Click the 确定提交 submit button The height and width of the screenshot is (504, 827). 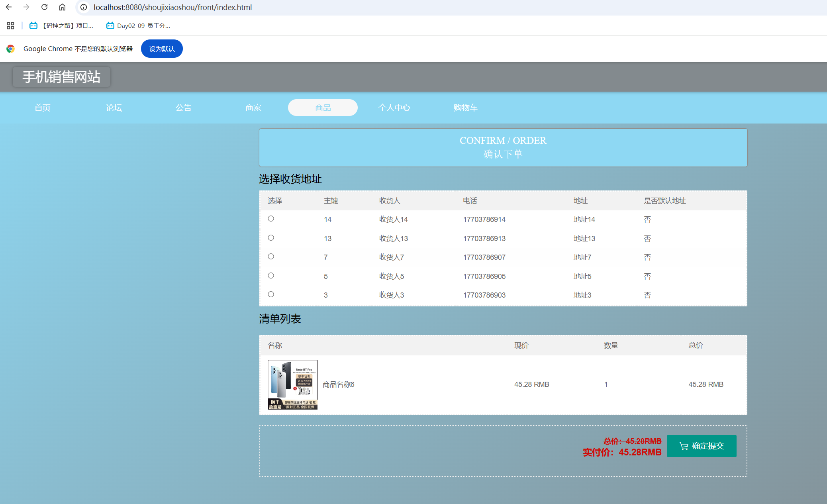coord(701,446)
